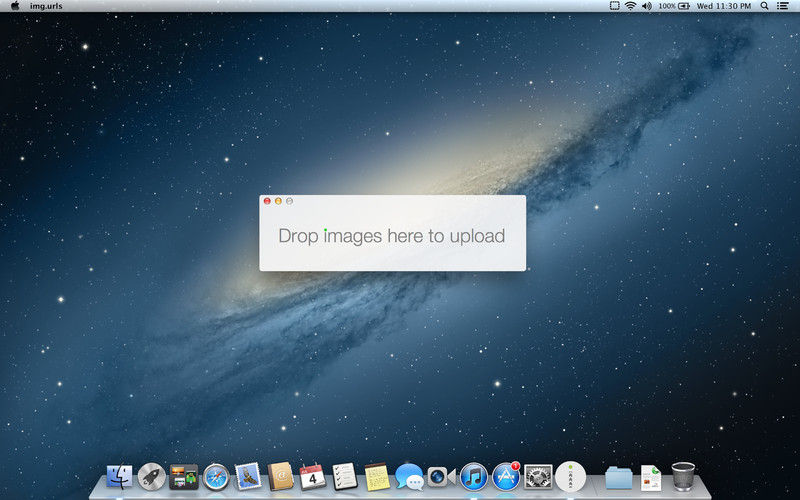Open Notification Center

[x=782, y=6]
